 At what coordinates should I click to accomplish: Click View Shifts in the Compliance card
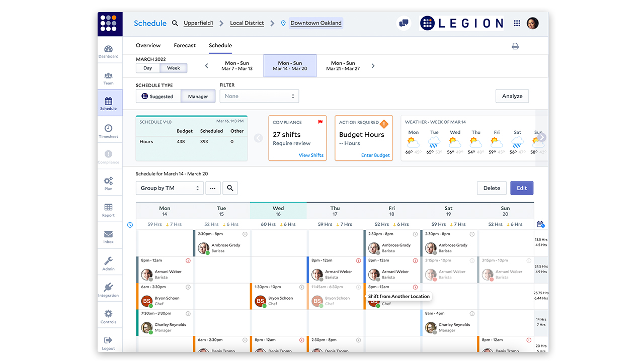tap(310, 155)
